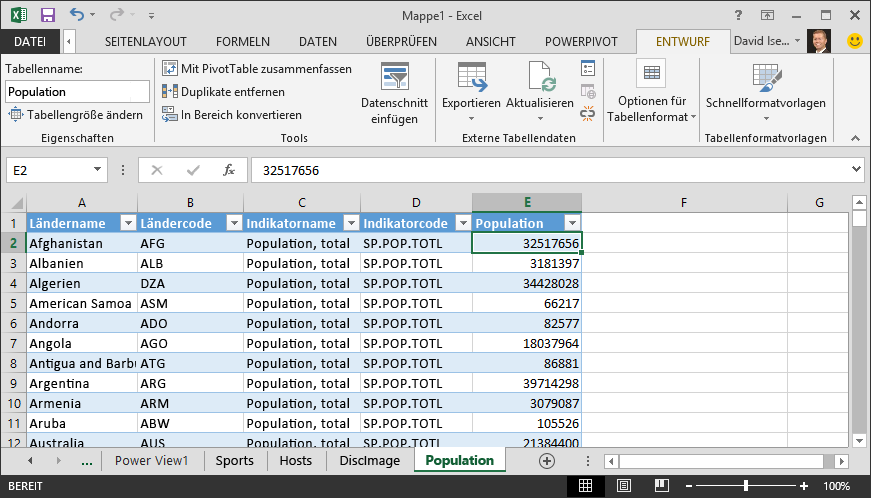Expand the formula bar
This screenshot has height=498, width=871.
pyautogui.click(x=856, y=169)
